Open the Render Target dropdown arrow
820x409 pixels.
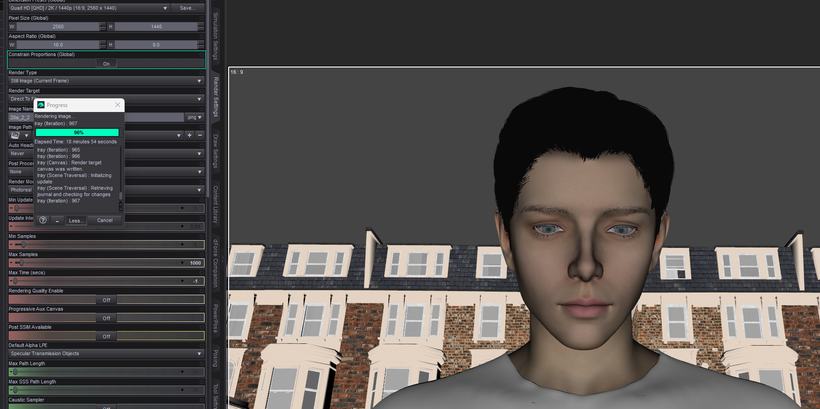[199, 99]
